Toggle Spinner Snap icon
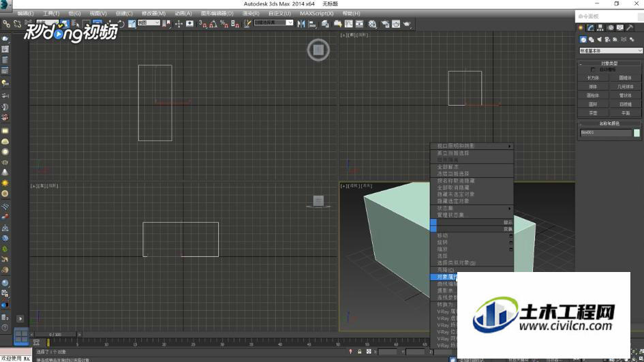 click(234, 24)
